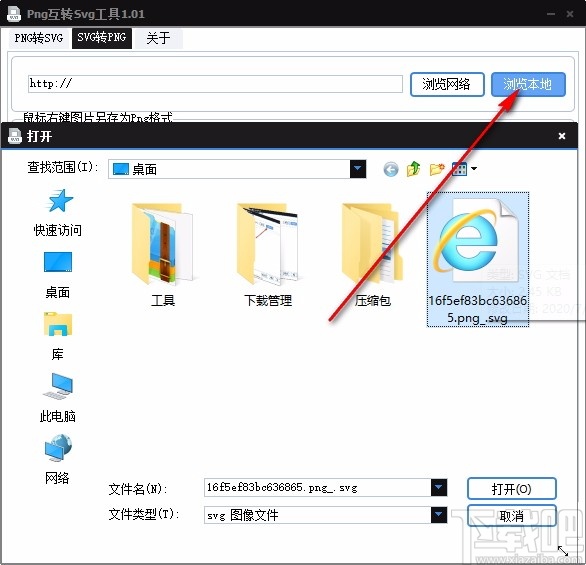Open 库 in the places sidebar
The width and height of the screenshot is (586, 565).
[x=58, y=337]
